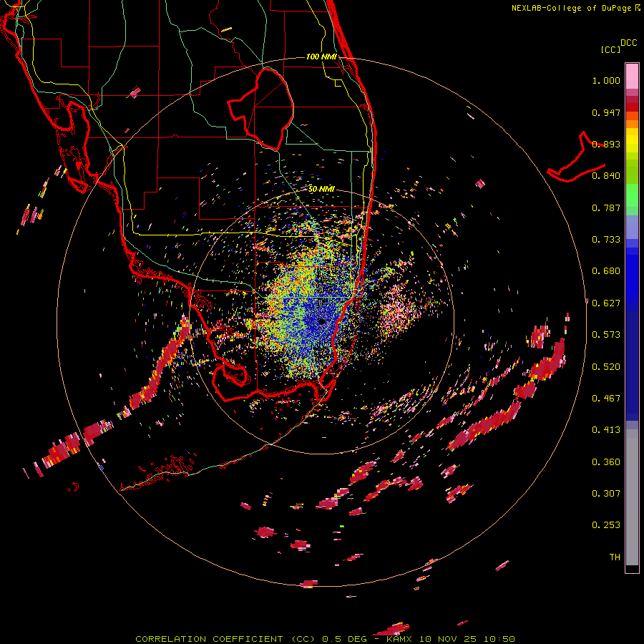Select the 1.000 value on the scale
The height and width of the screenshot is (644, 644).
click(606, 80)
